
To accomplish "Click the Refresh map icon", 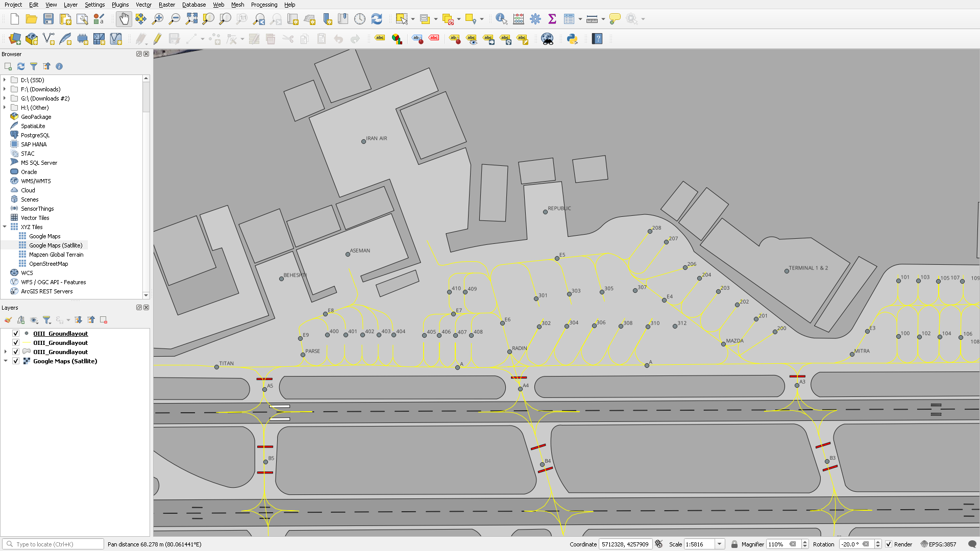I will coord(377,19).
